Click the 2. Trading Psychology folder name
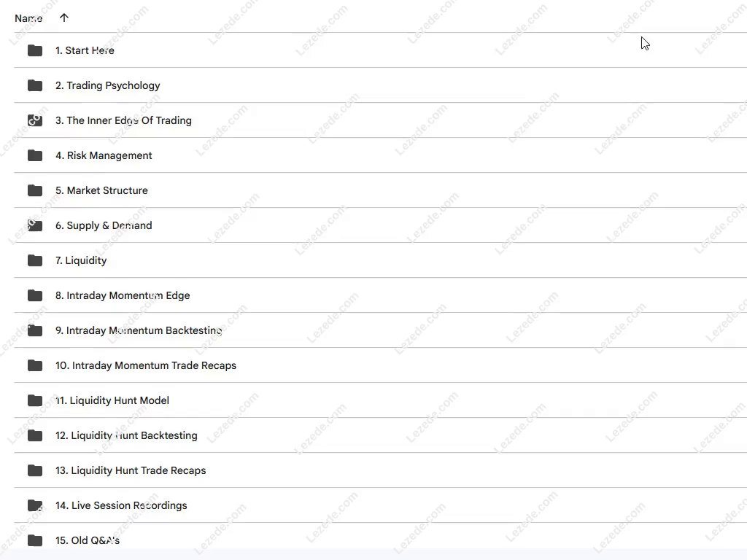Screen dimensions: 747x560 coord(108,85)
